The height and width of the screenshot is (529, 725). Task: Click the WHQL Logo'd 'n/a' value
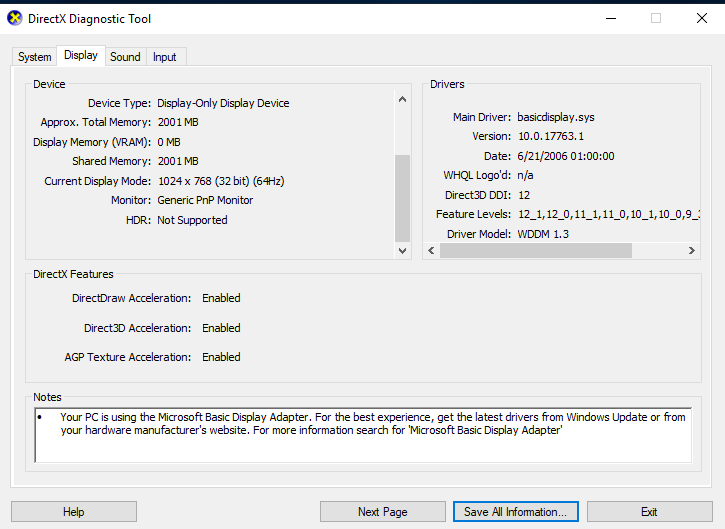click(525, 176)
